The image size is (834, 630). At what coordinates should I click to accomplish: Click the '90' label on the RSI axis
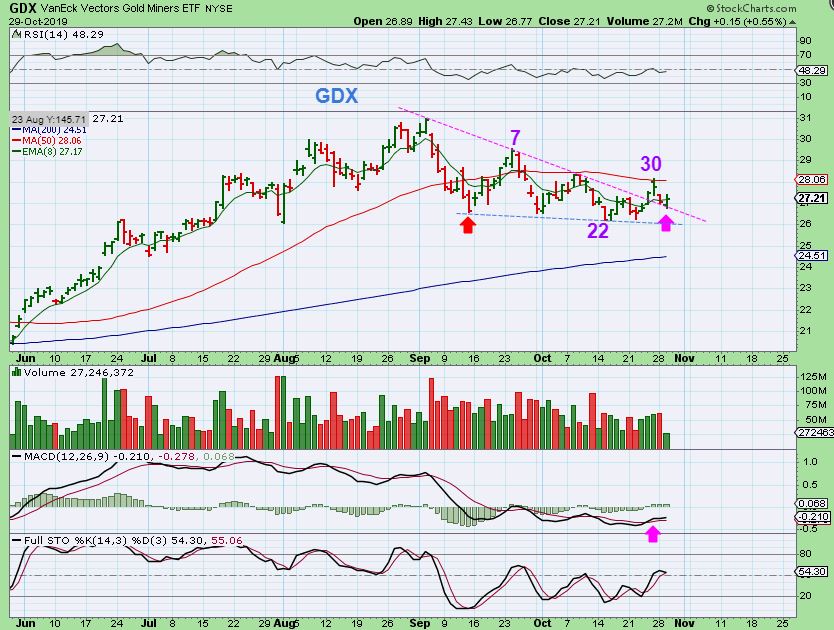[x=805, y=41]
